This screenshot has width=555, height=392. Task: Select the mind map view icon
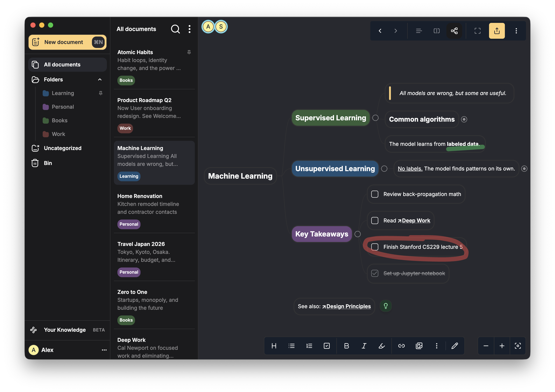coord(454,31)
